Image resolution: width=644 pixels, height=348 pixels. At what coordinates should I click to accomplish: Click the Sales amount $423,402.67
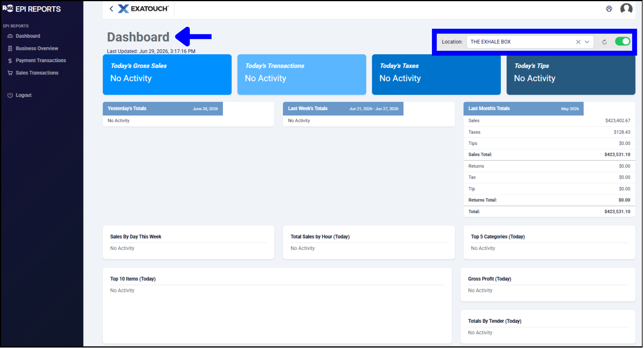pos(618,121)
